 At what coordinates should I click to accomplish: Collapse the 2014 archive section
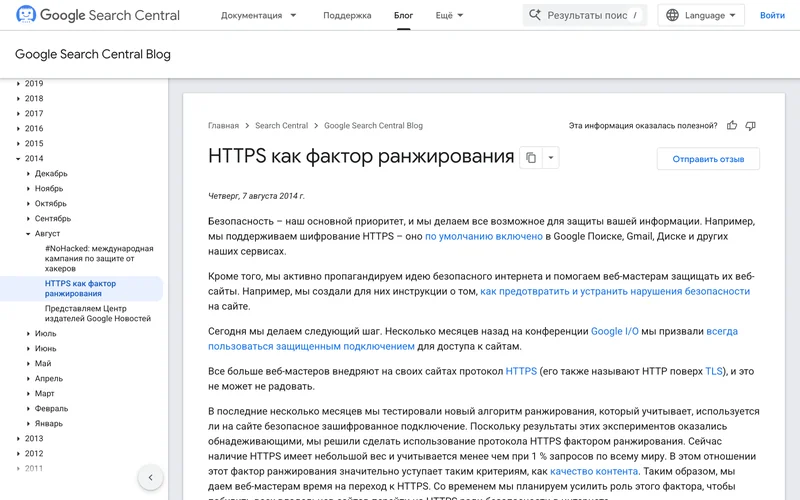point(18,159)
